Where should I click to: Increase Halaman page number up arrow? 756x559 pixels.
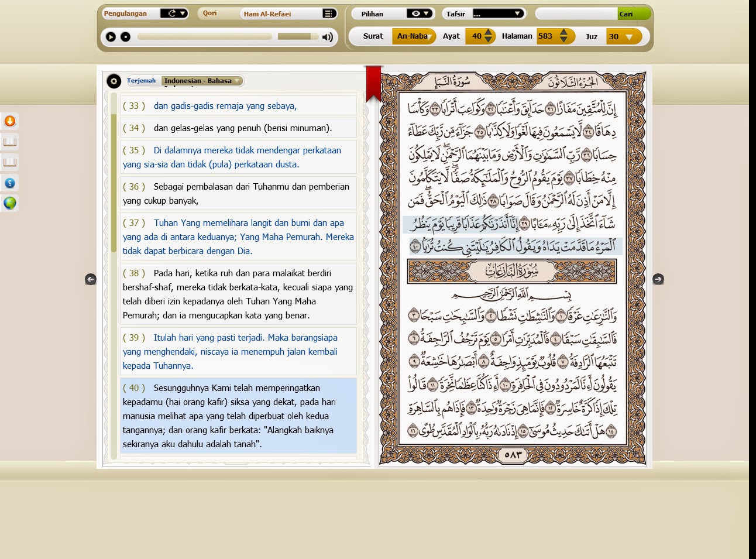tap(563, 32)
